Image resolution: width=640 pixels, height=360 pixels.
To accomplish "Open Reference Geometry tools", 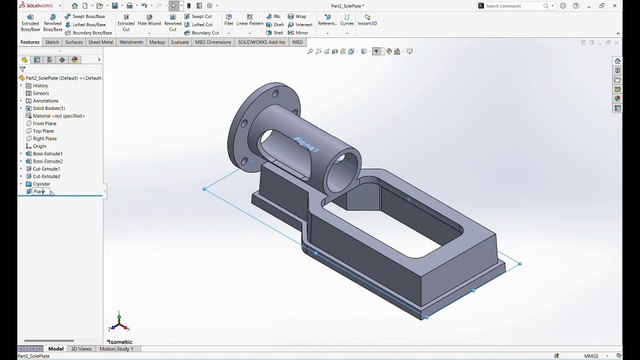I will click(327, 20).
